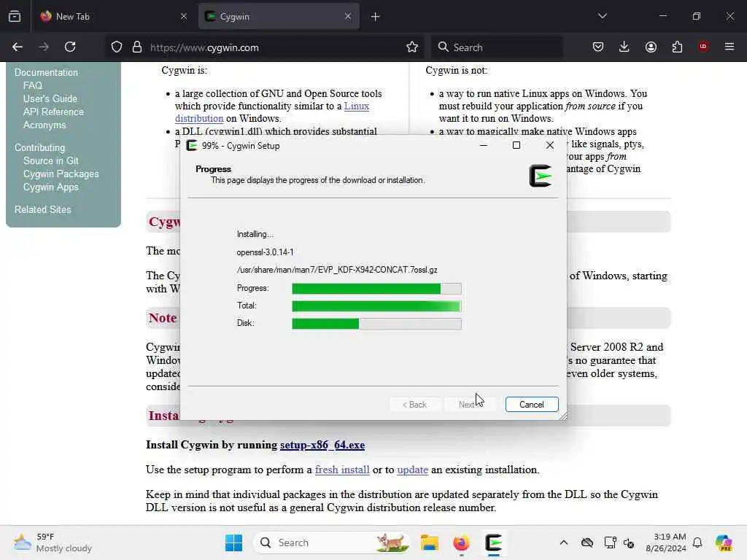Click the file path being installed in setup

pos(337,270)
